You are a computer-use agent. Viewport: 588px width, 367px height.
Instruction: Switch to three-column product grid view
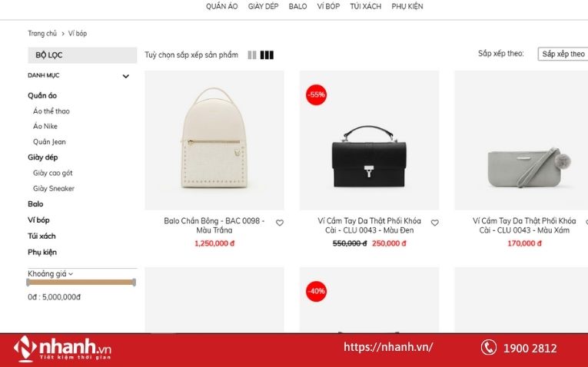click(267, 55)
